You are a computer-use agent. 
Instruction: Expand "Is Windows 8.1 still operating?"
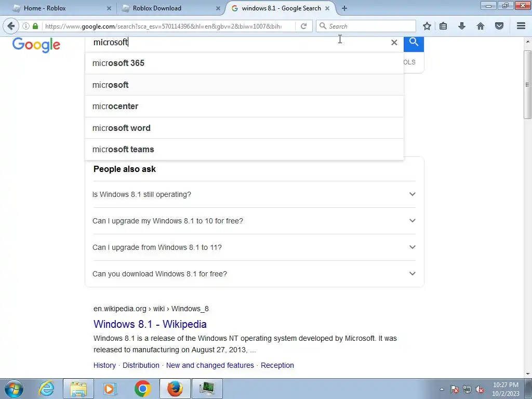coord(254,194)
